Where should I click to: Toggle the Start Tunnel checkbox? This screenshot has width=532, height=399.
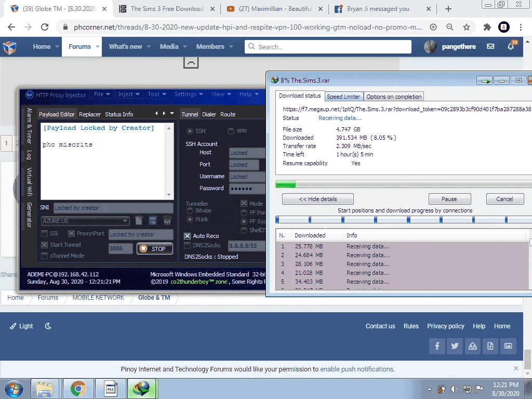click(x=45, y=245)
